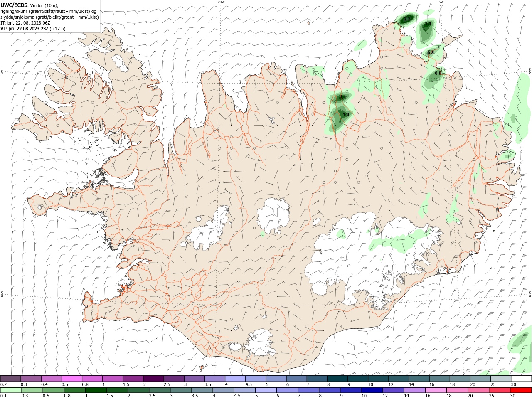Click the 'IT: þri. 22. 08. 2023 06Z' line

click(x=26, y=23)
